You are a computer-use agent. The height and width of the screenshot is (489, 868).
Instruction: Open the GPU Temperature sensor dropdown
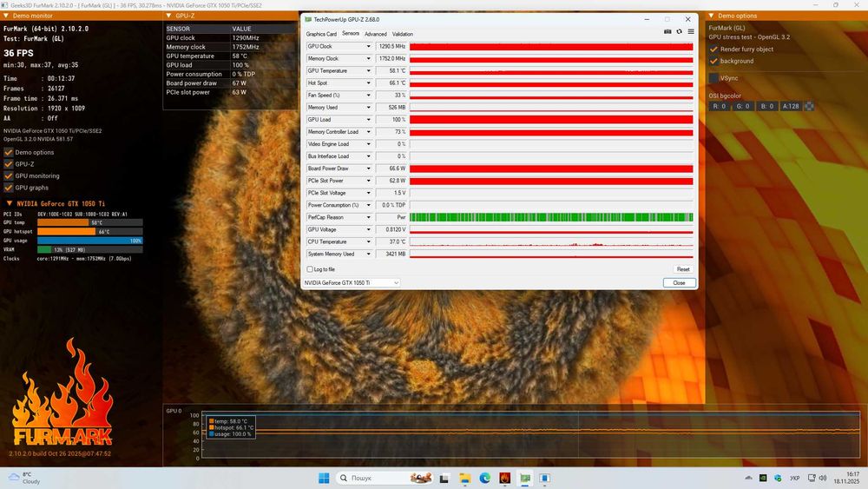point(369,71)
